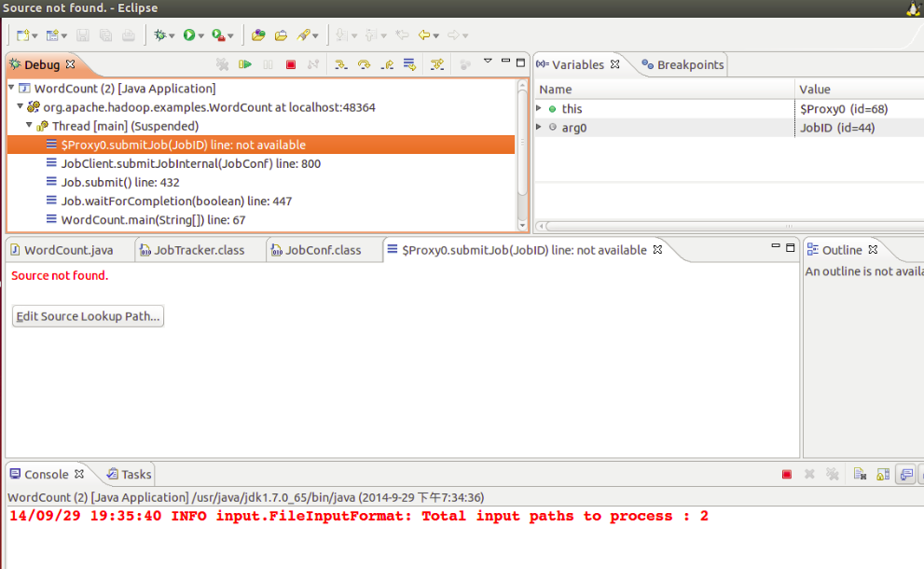Click the Open Task folder icon
Viewport: 924px width, 569px height.
(281, 35)
